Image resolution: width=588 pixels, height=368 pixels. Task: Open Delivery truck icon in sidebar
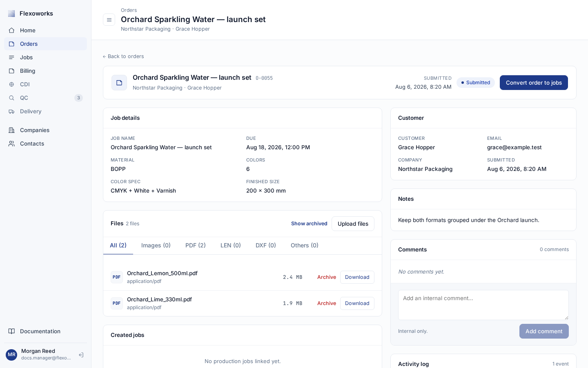pyautogui.click(x=11, y=111)
